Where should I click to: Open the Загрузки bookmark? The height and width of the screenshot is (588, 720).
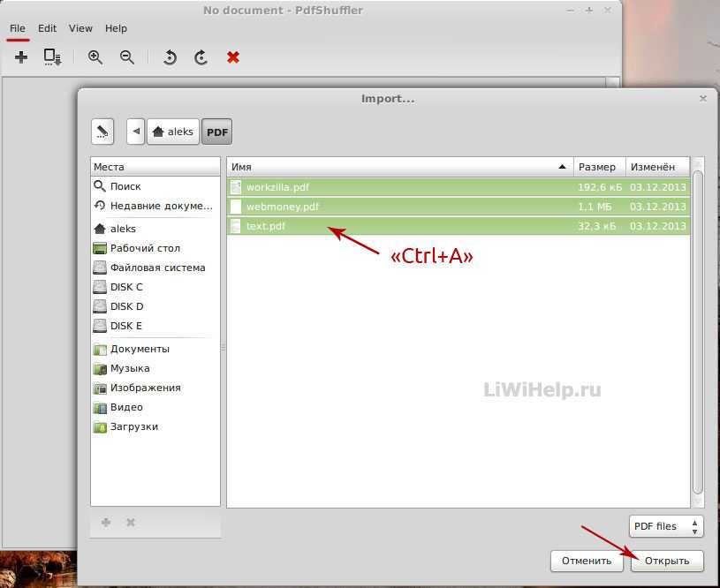click(155, 427)
